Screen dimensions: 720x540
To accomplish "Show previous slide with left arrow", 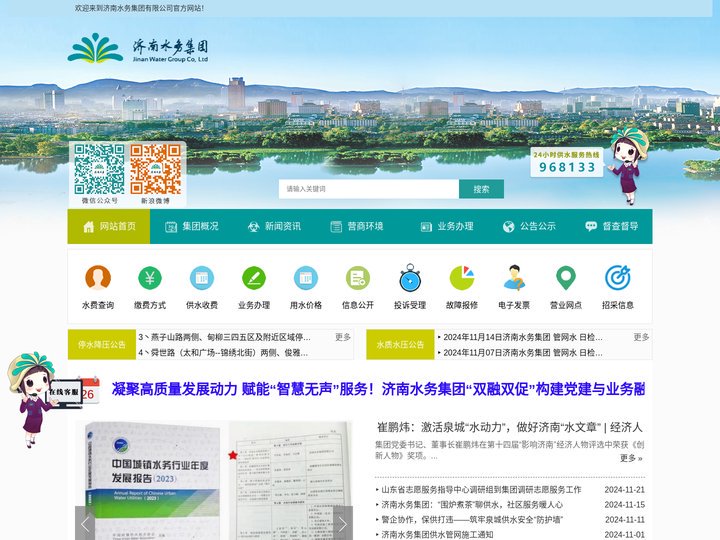I will (85, 523).
